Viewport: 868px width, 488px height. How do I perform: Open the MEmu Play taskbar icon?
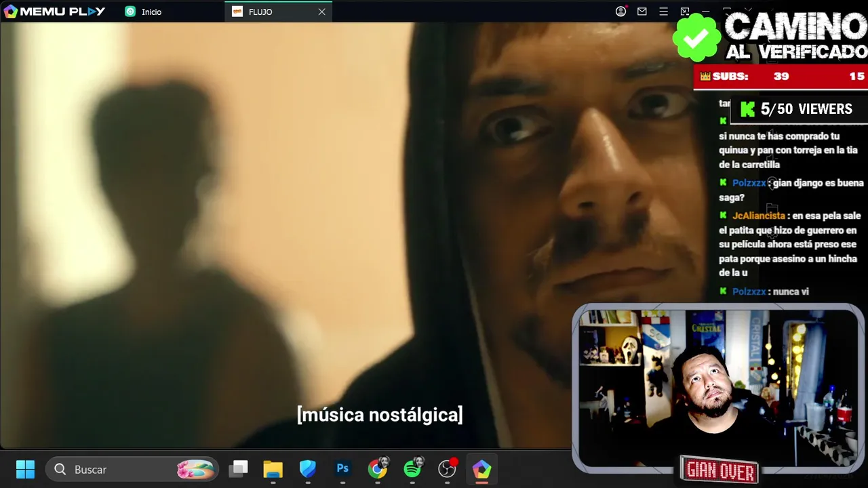[481, 469]
